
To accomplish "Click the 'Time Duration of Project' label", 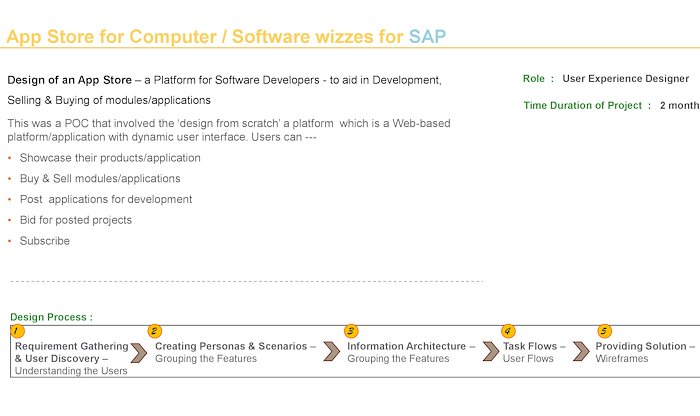I will click(x=583, y=105).
